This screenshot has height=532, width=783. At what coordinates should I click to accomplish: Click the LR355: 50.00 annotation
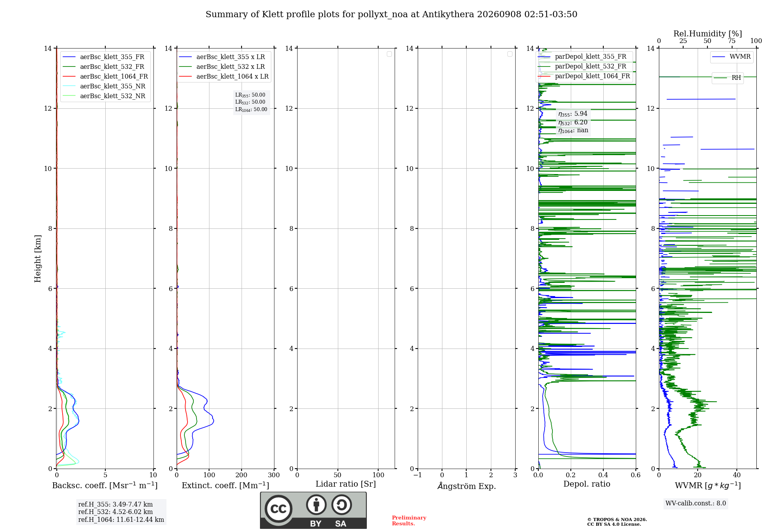[250, 95]
